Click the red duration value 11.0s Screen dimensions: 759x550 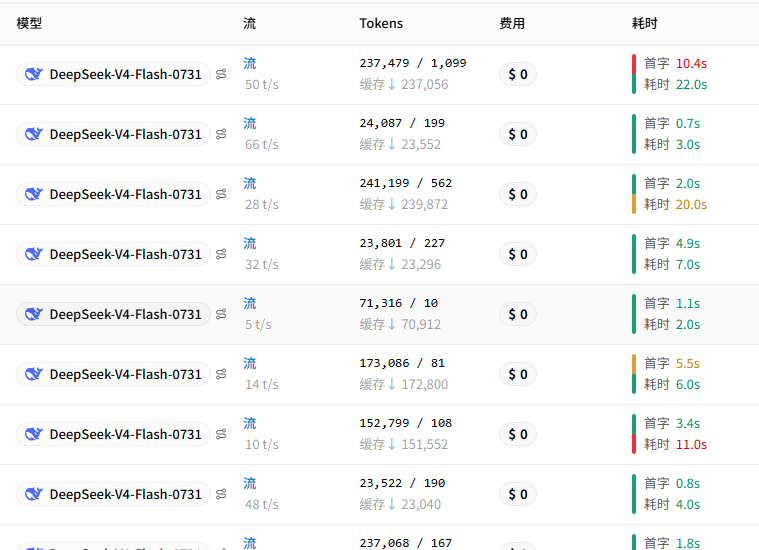coord(691,445)
